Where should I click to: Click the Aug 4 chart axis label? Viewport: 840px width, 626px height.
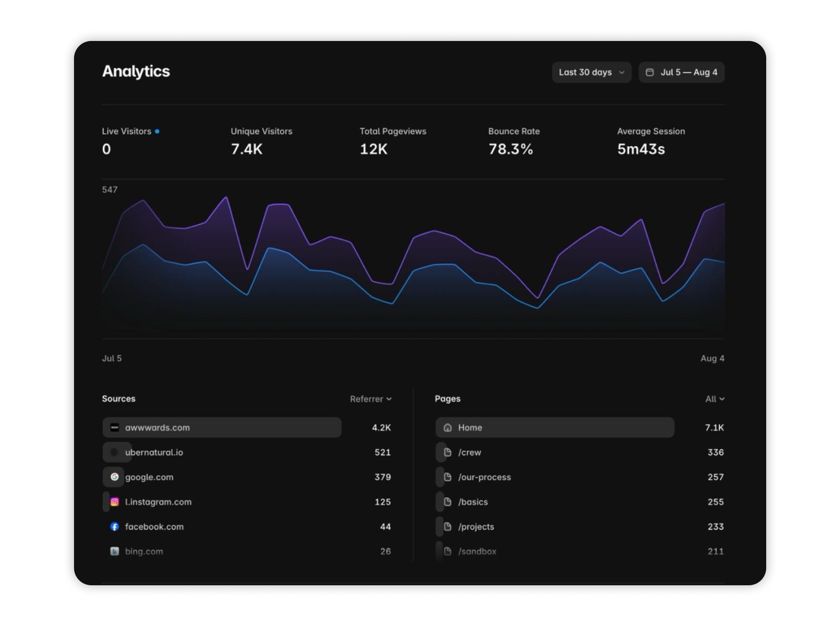[712, 358]
